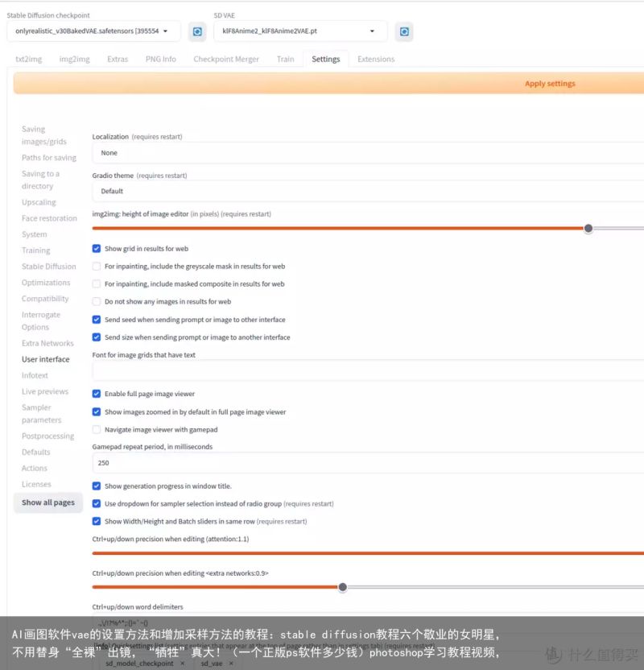Open the Licenses page
Viewport: 644px width, 670px height.
(36, 484)
